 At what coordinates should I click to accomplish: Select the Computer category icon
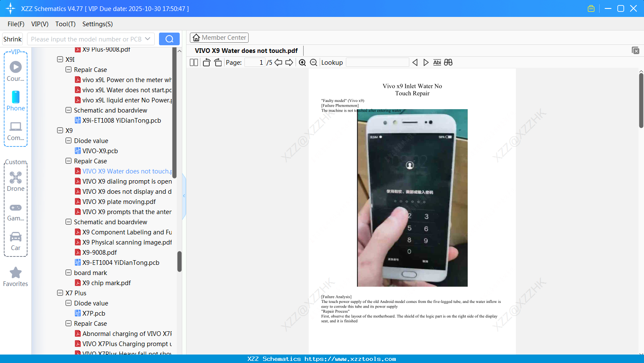click(16, 131)
